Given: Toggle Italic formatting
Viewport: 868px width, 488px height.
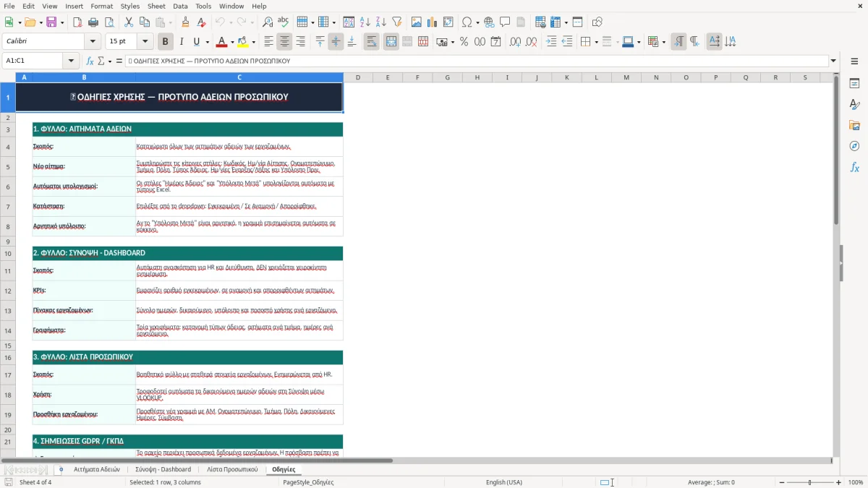Looking at the screenshot, I should [x=181, y=42].
